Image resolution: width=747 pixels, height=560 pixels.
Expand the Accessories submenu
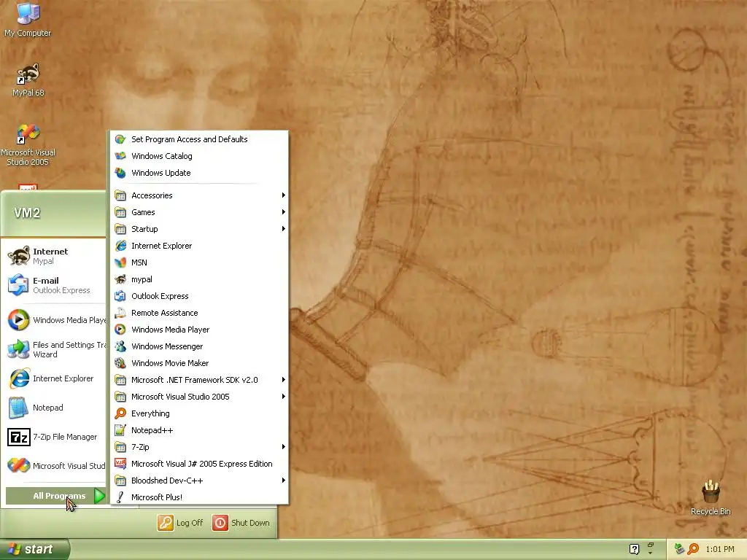tap(199, 195)
